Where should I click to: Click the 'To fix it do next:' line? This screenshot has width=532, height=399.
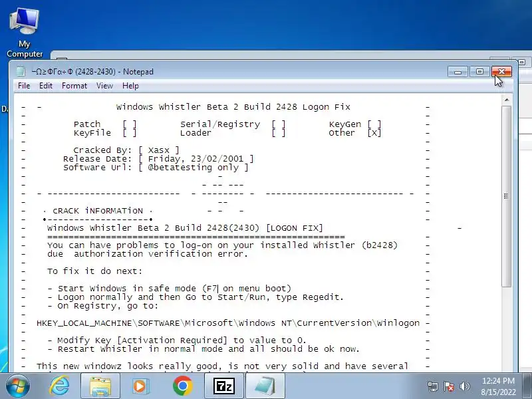[94, 271]
